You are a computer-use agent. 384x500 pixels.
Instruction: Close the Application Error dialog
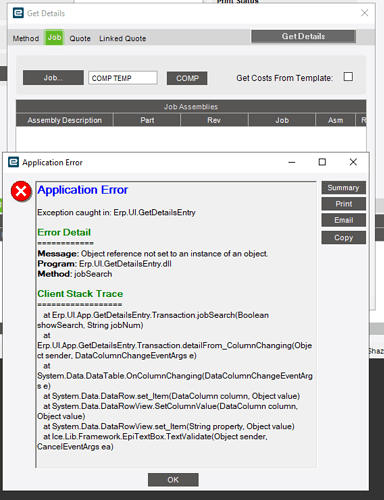(x=353, y=162)
